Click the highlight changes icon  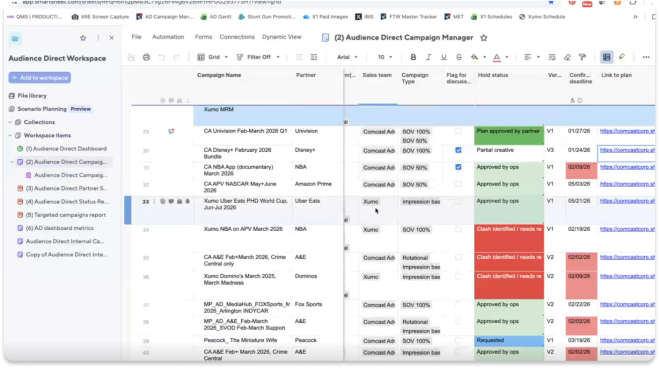622,57
